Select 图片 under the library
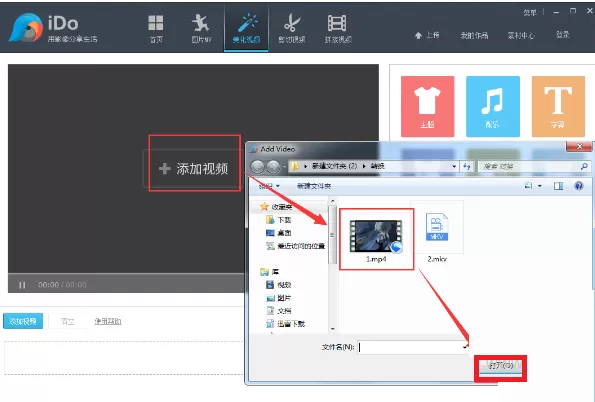Image resolution: width=595 pixels, height=402 pixels. [x=279, y=298]
